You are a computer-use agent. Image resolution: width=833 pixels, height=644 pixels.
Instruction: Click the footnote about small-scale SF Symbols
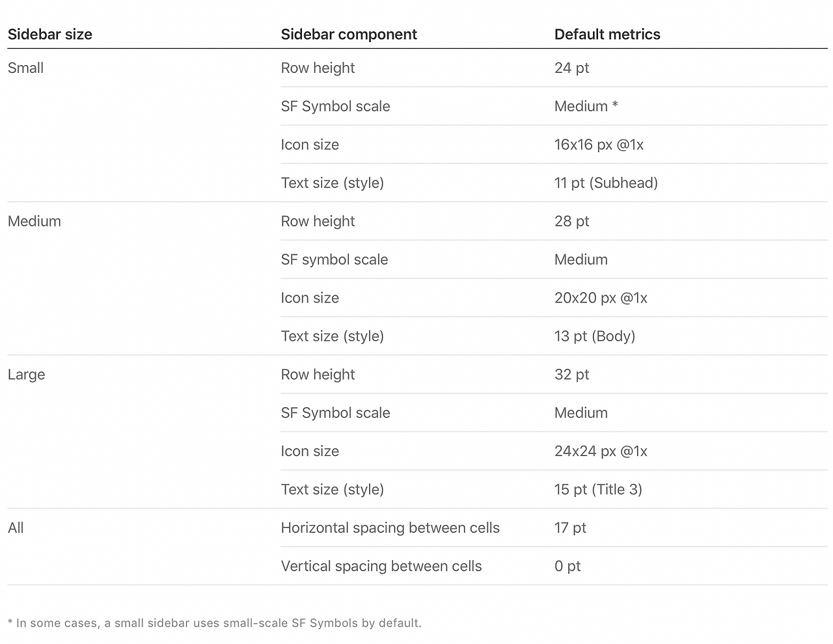[x=215, y=623]
